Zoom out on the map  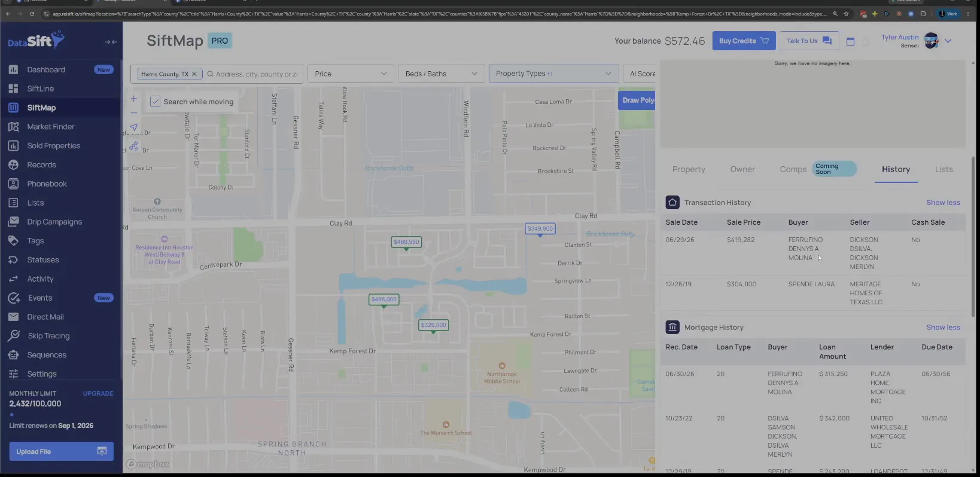pyautogui.click(x=134, y=112)
